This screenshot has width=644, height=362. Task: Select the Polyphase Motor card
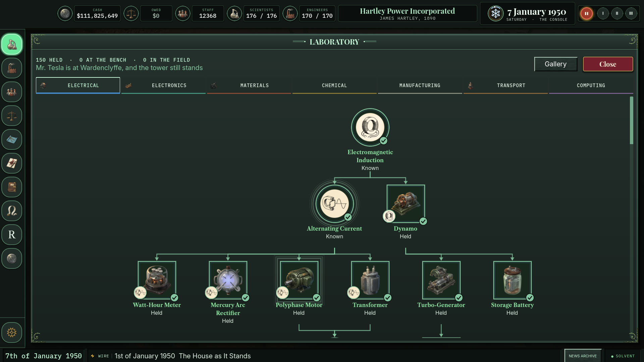coord(299,280)
